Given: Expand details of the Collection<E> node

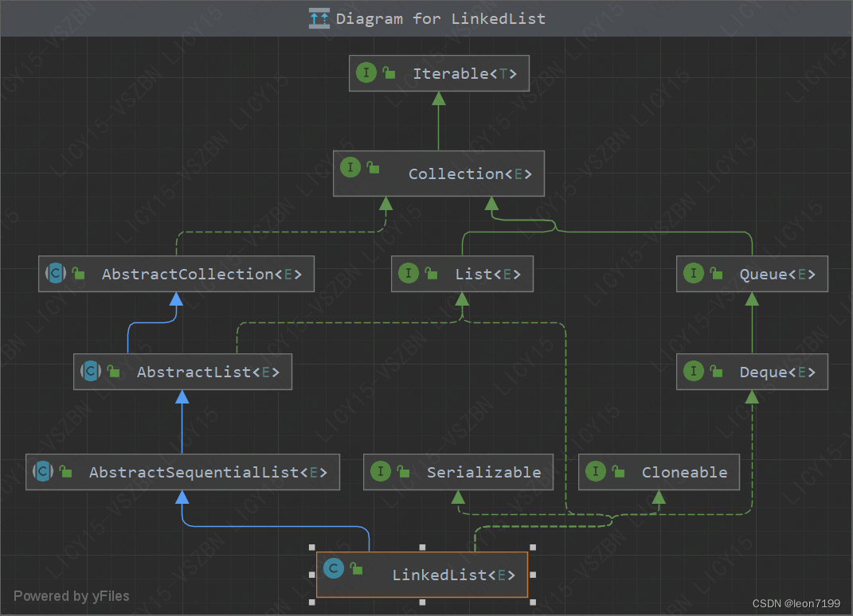Looking at the screenshot, I should point(438,173).
